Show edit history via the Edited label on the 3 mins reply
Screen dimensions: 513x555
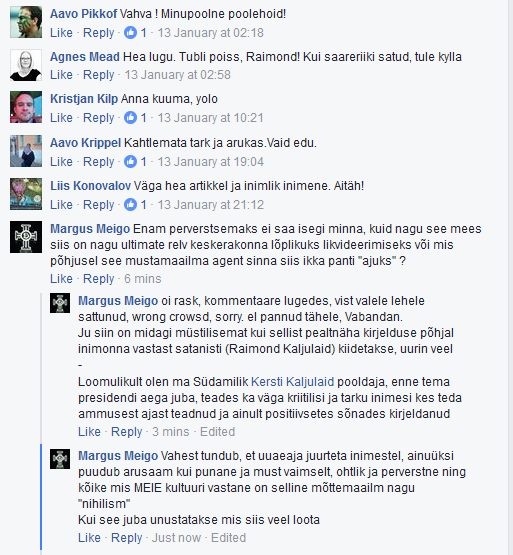pos(217,431)
